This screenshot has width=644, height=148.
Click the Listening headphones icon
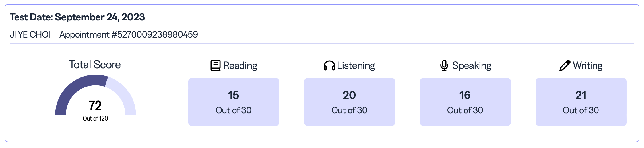click(329, 65)
